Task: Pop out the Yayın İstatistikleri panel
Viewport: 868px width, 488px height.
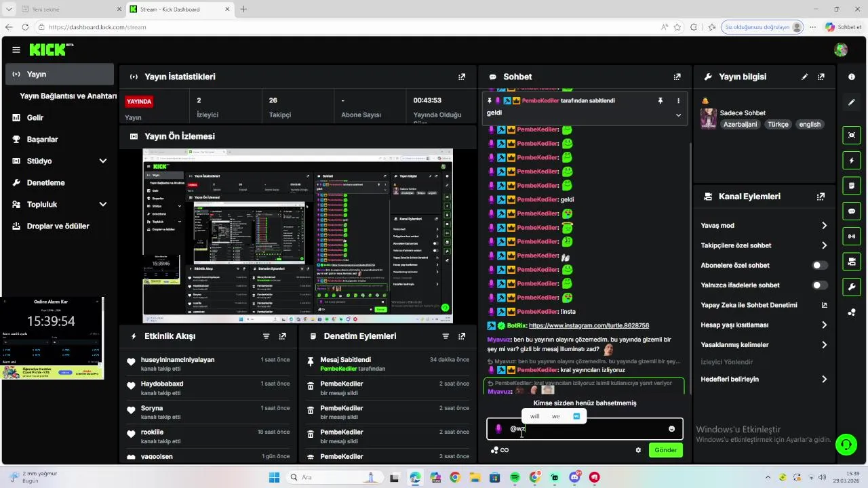Action: point(462,77)
